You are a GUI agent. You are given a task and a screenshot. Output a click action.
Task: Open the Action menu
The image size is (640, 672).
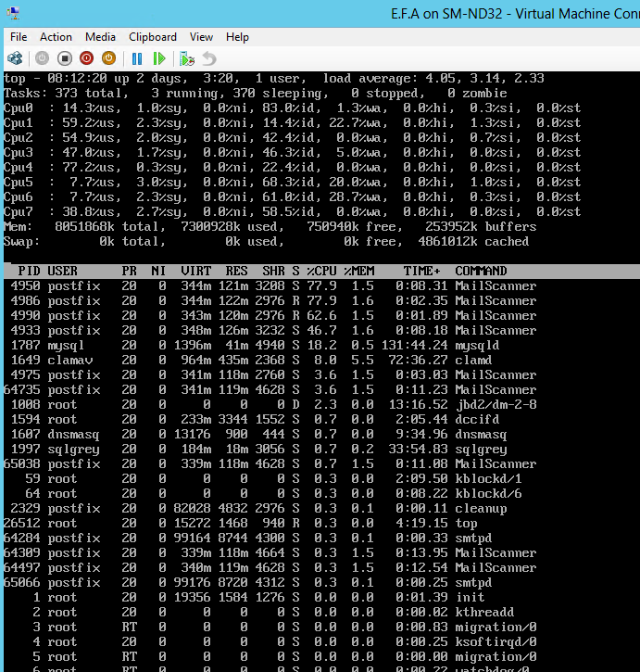56,37
